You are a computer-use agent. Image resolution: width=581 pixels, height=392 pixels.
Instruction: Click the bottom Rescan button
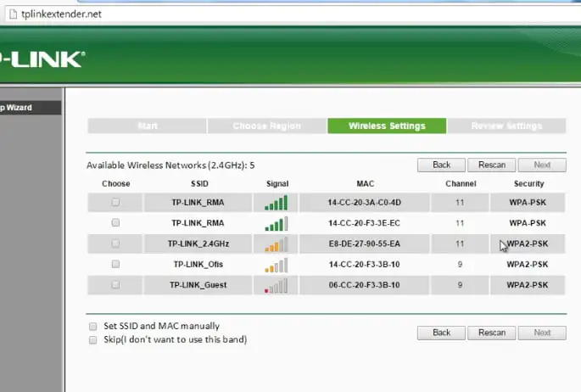[492, 333]
